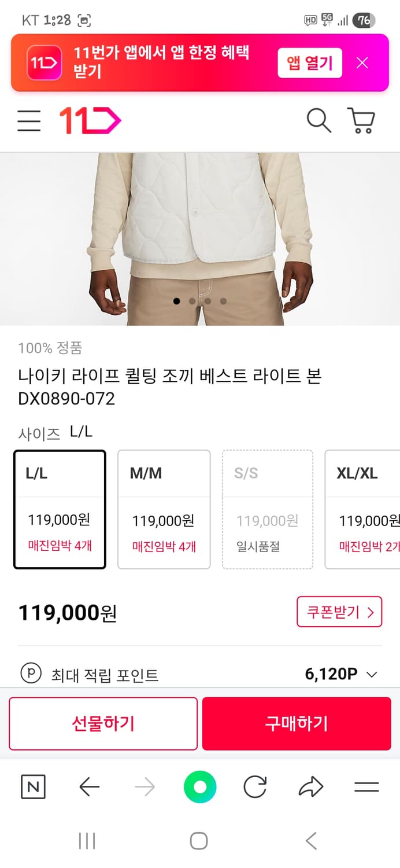Viewport: 400px width, 868px height.
Task: Tap the 구매하기 purchase button
Action: pos(297,723)
